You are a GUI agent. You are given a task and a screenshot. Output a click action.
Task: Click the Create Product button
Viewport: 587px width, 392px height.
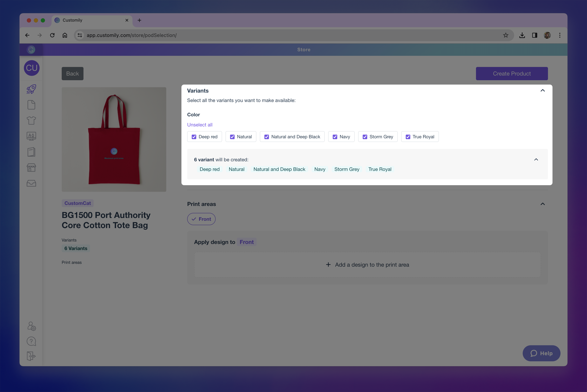pyautogui.click(x=512, y=74)
